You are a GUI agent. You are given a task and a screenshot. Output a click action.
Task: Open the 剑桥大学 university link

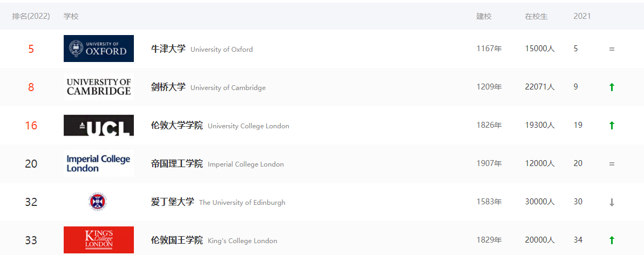pos(168,87)
